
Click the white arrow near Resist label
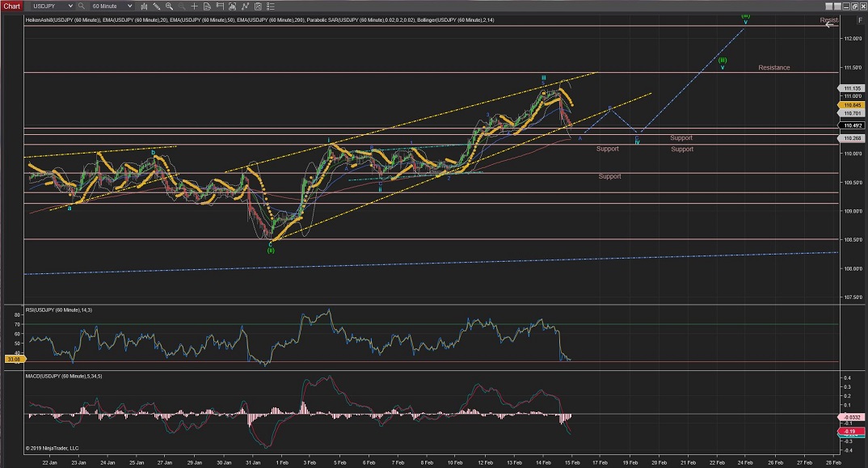pos(830,25)
